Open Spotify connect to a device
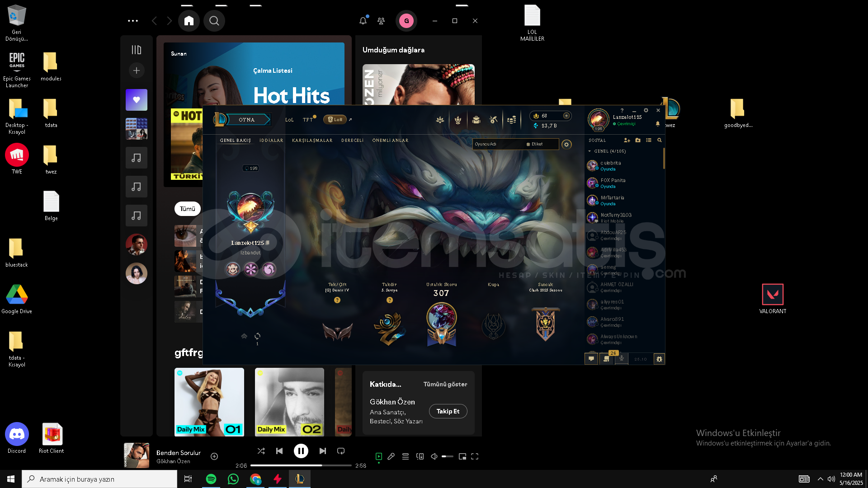 click(420, 456)
